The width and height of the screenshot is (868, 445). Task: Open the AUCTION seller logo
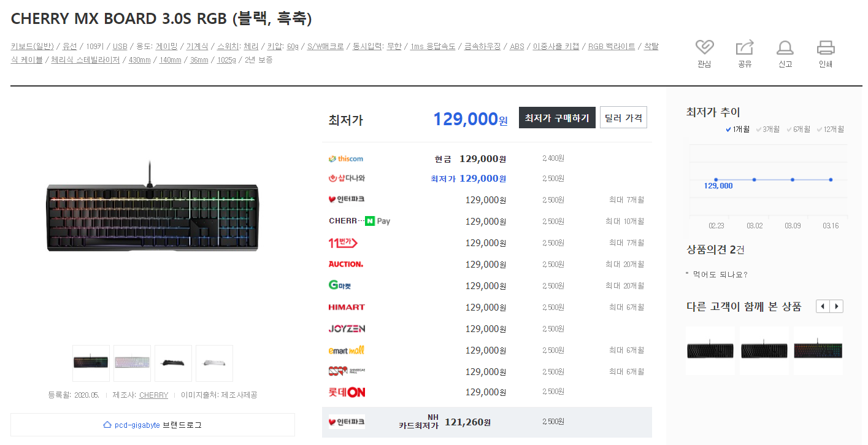click(x=346, y=264)
